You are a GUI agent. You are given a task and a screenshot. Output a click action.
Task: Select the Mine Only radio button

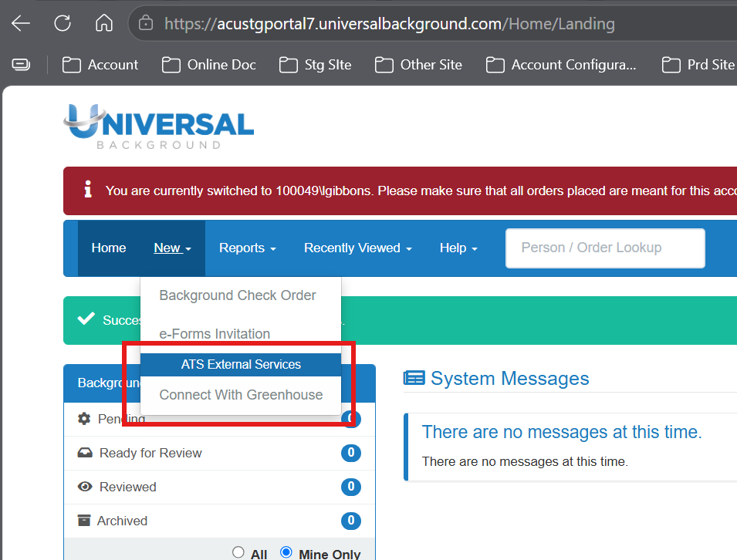coord(286,552)
